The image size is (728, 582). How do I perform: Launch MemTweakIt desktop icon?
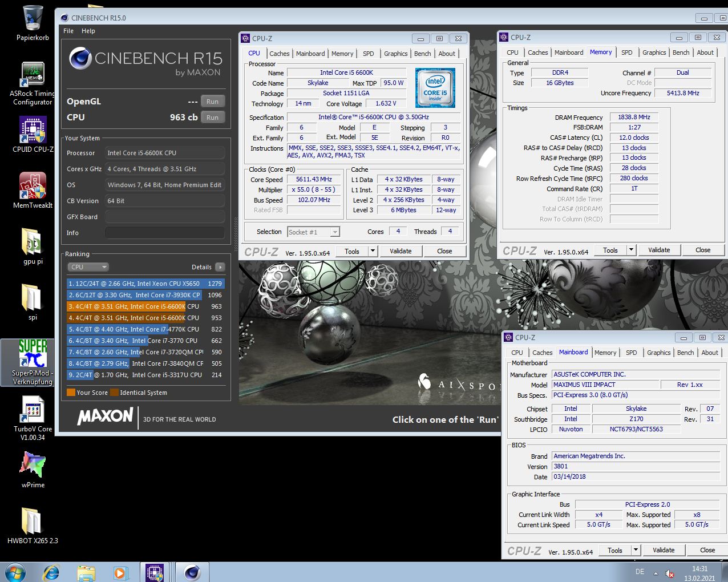(33, 191)
